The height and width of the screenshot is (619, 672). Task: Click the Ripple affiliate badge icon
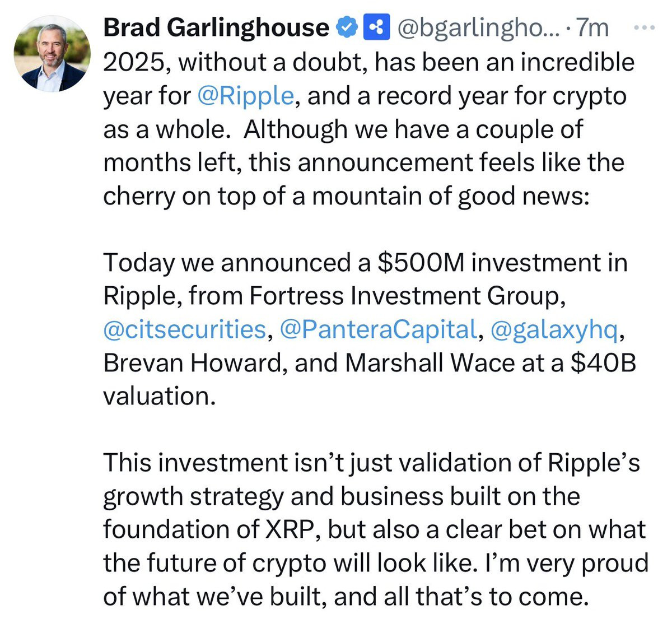pos(377,27)
